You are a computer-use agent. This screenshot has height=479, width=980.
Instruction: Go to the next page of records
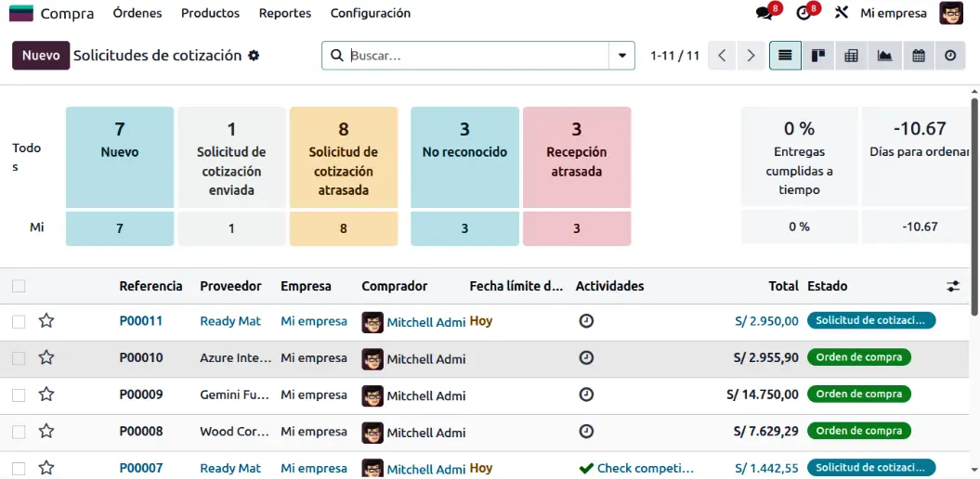pyautogui.click(x=751, y=56)
